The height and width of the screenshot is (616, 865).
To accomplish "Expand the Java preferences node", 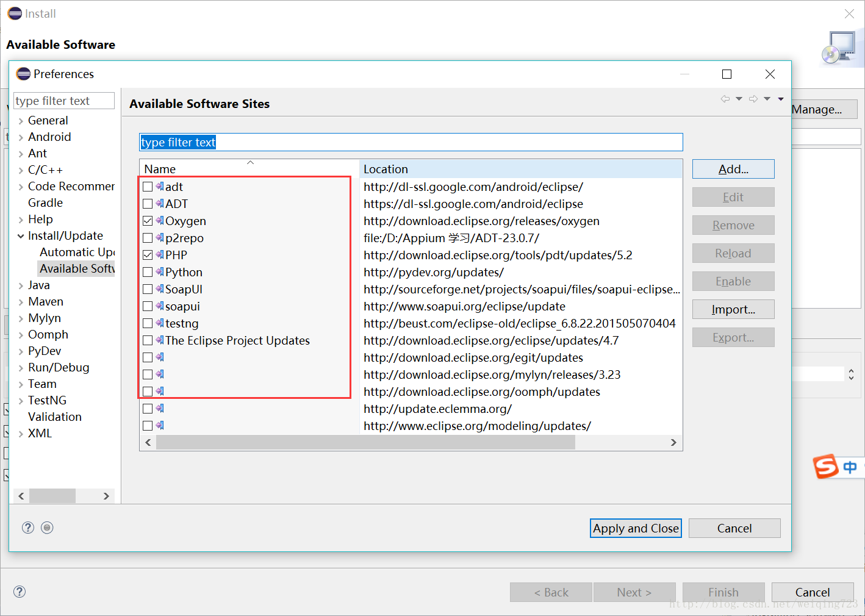I will (x=21, y=285).
